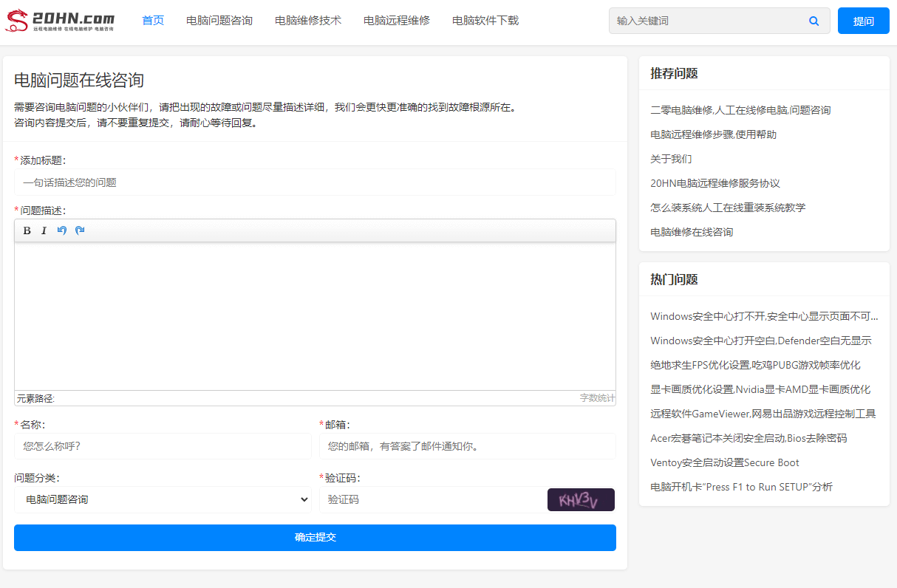Viewport: 897px width, 588px height.
Task: Click 字数统计 in editor footer
Action: coord(596,398)
